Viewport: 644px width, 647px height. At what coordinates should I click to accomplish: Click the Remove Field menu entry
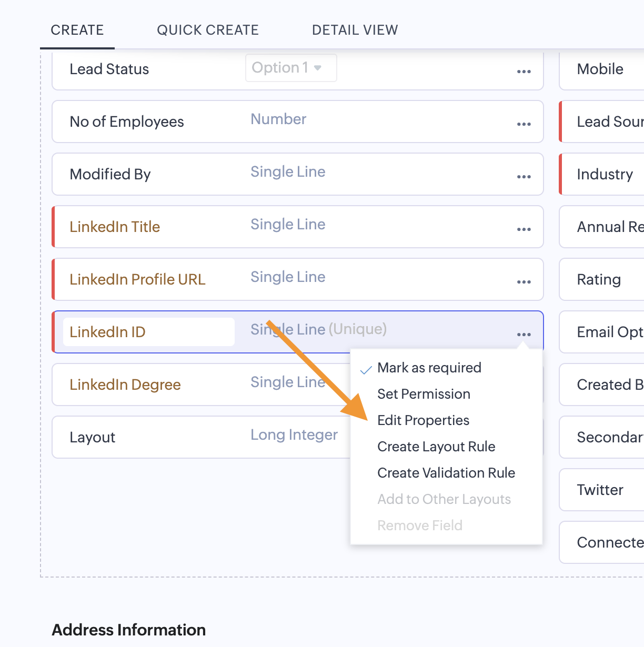[x=420, y=525]
